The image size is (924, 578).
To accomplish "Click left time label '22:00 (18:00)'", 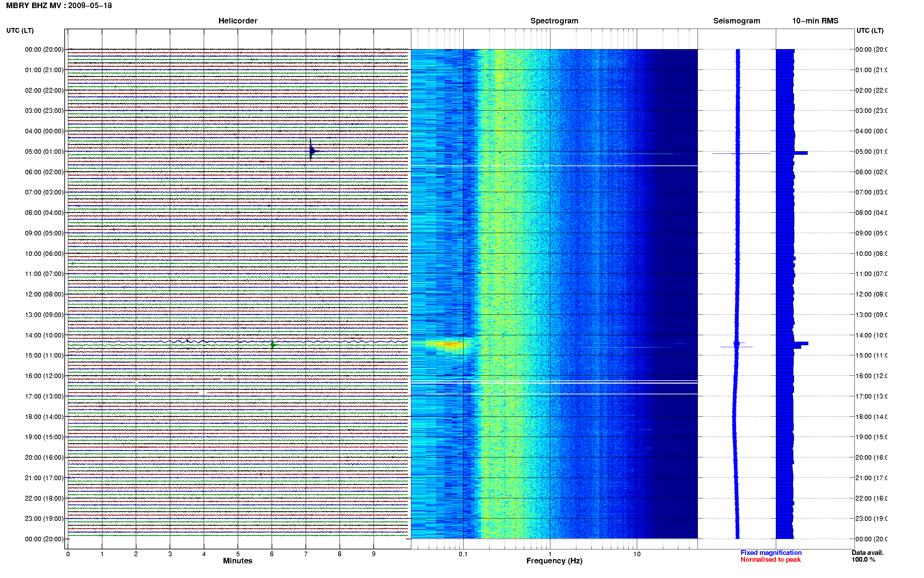I will (44, 498).
